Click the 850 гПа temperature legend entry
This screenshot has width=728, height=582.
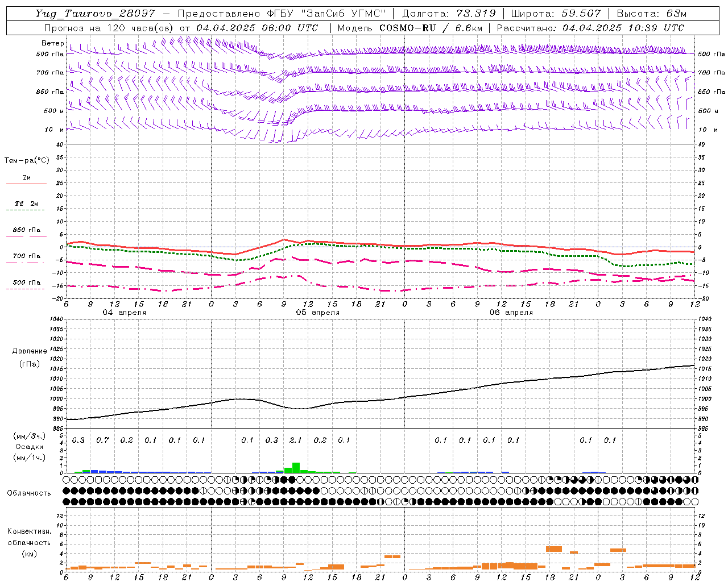26,230
